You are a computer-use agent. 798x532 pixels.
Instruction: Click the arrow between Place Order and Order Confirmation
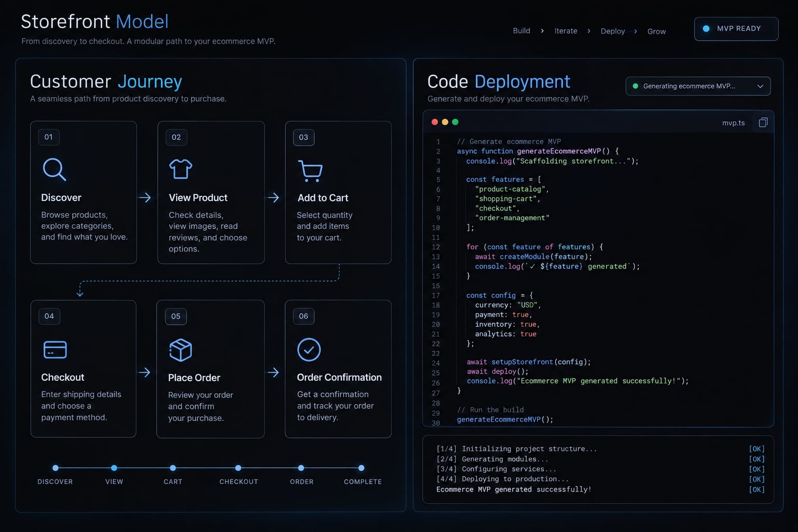(x=273, y=373)
